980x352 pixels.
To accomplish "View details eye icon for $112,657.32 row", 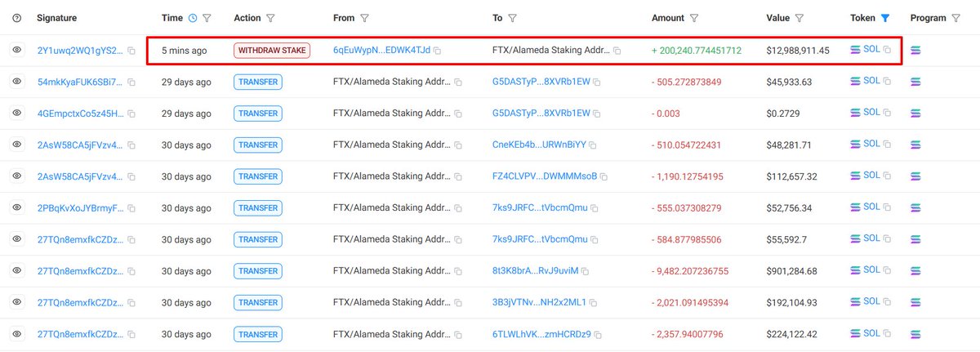I will 17,176.
